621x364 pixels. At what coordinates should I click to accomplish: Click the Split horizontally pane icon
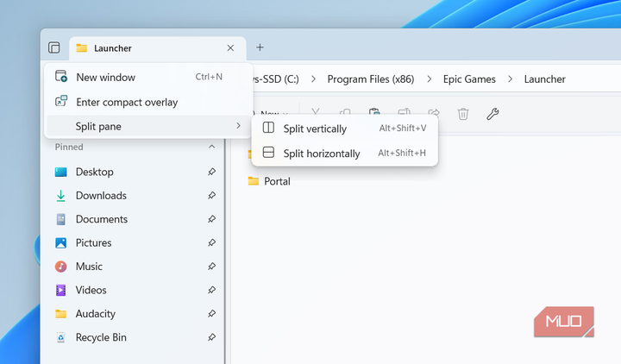tap(268, 152)
